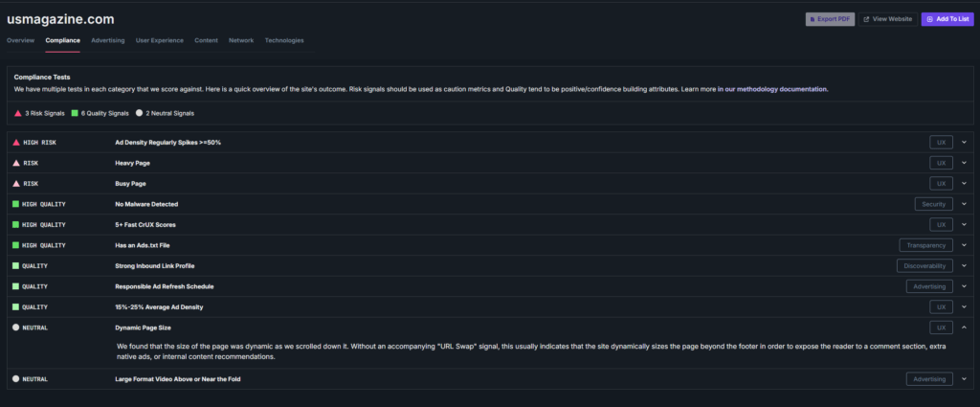This screenshot has height=407, width=980.
Task: Expand the Ad Density Regularly Spikes row
Action: pyautogui.click(x=964, y=143)
